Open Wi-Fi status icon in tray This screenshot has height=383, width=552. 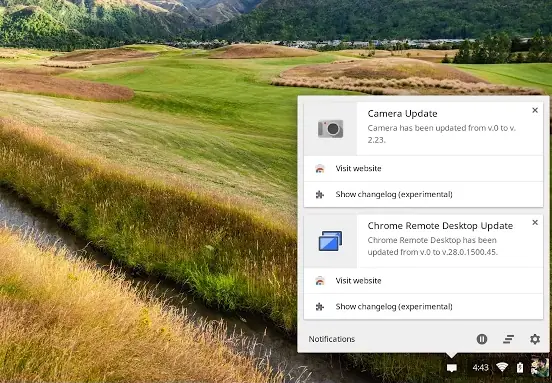click(502, 368)
